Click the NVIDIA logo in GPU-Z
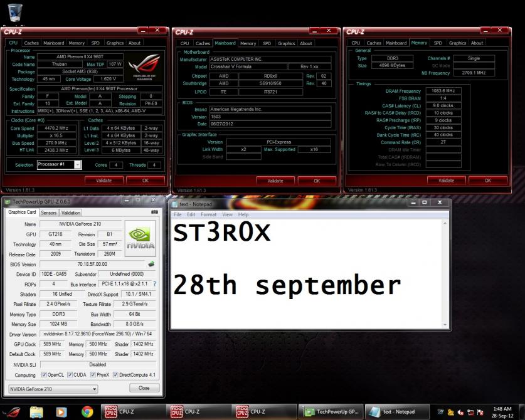This screenshot has height=420, width=525. 141,239
